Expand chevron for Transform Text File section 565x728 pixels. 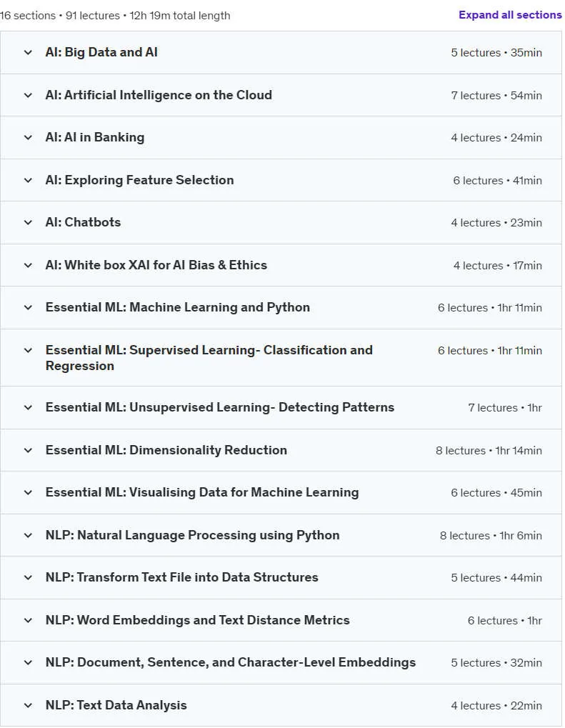point(28,577)
